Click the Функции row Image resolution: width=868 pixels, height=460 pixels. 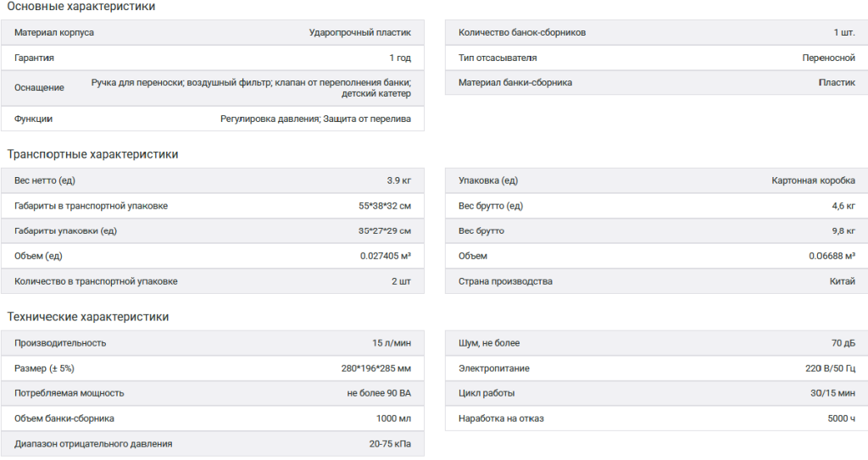(213, 119)
